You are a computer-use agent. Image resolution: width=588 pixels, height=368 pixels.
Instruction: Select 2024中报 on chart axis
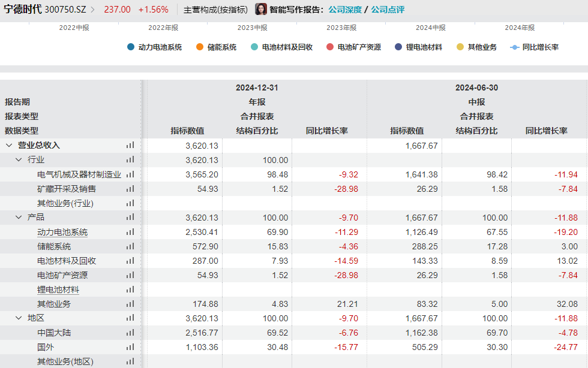click(x=431, y=28)
